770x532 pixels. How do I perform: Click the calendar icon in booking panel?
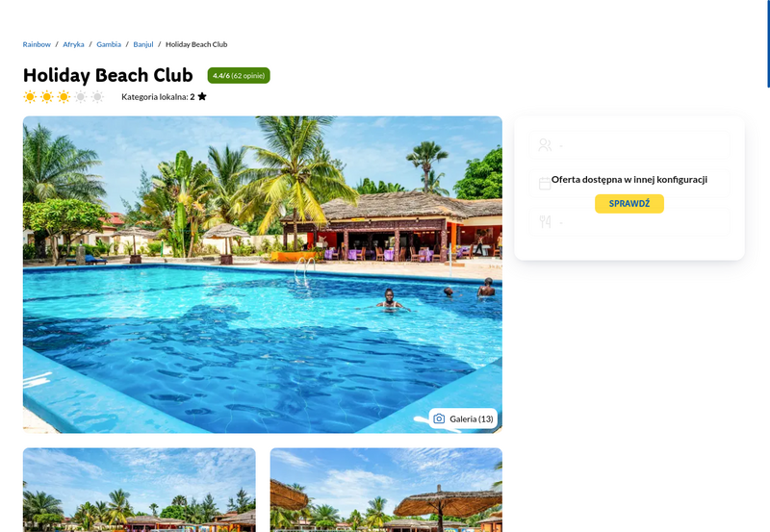(545, 184)
